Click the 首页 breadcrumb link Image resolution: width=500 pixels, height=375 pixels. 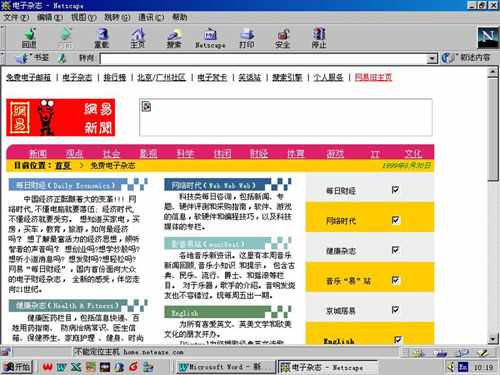click(63, 165)
